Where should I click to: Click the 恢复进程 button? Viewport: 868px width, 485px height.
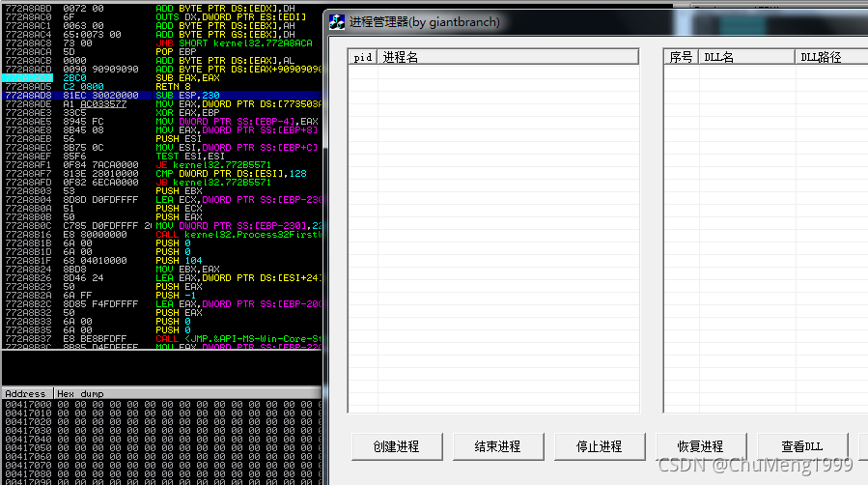[x=701, y=446]
